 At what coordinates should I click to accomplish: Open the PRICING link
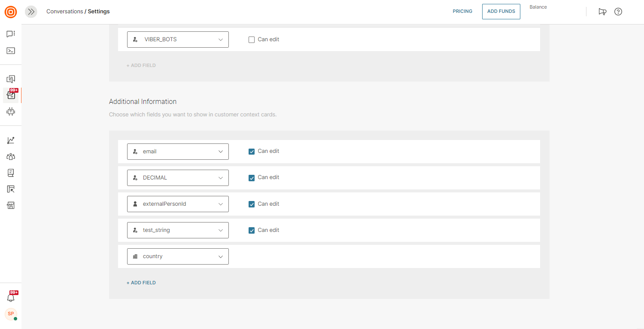click(x=462, y=12)
